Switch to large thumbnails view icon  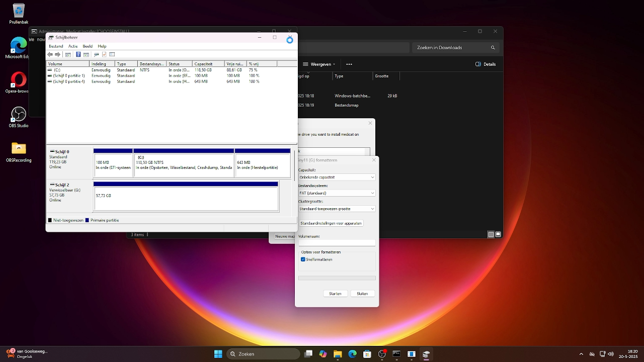[498, 234]
